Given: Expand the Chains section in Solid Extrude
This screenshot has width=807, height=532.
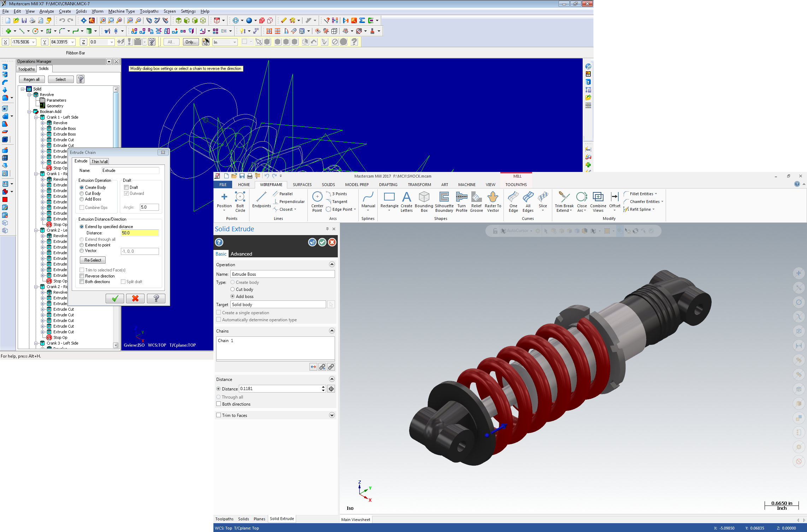Looking at the screenshot, I should (x=331, y=331).
